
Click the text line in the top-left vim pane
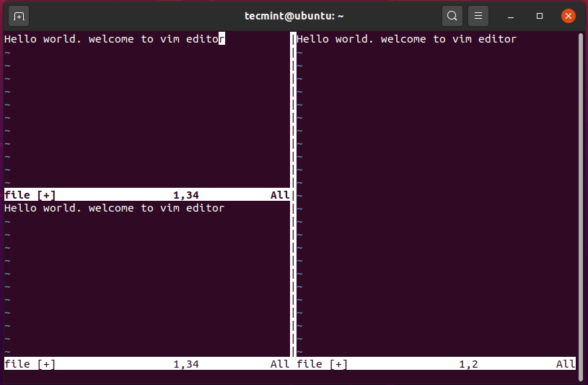click(x=115, y=39)
